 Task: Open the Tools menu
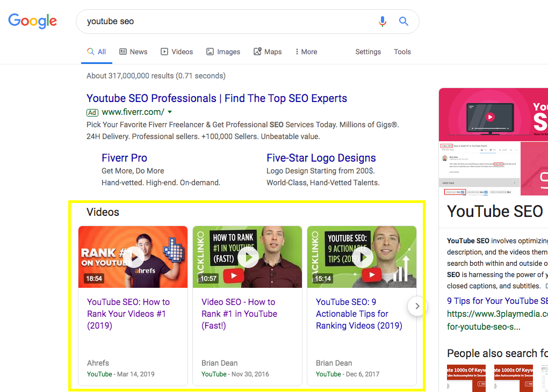click(402, 52)
